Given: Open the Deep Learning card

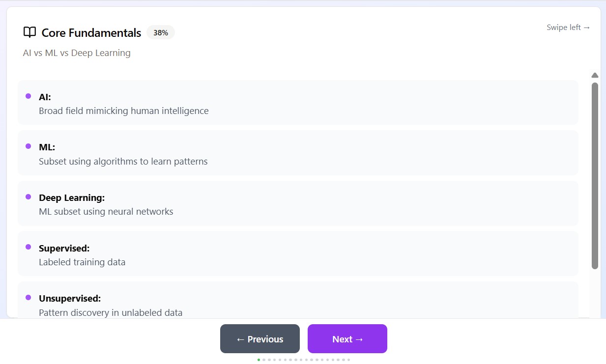Looking at the screenshot, I should [x=298, y=203].
